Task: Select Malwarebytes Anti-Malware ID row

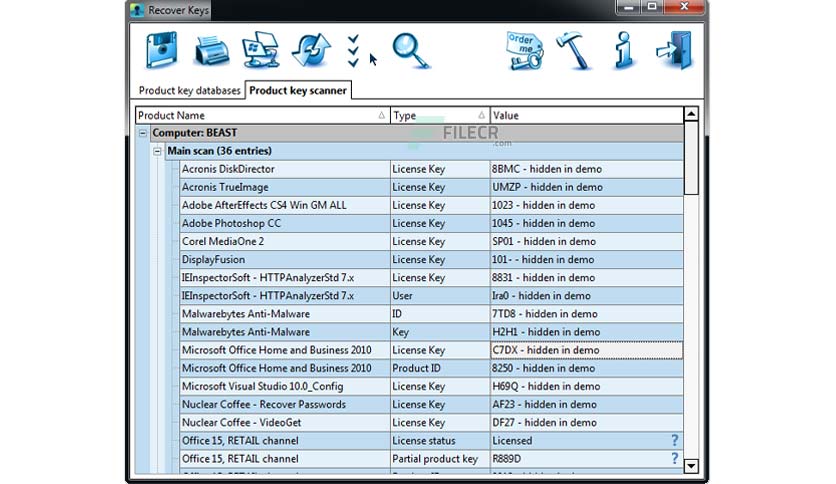Action: point(431,314)
